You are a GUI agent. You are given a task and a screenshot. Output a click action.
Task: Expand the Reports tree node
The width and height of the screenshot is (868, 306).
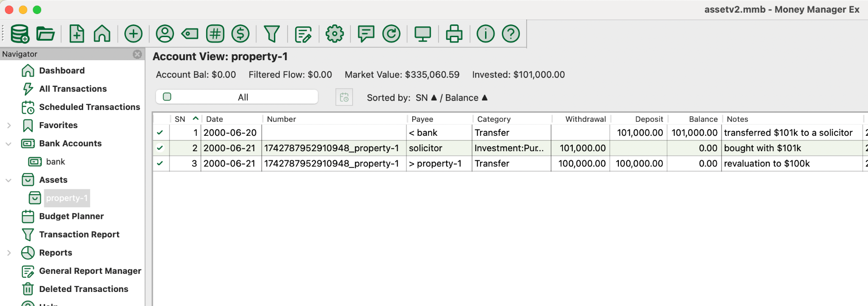click(9, 253)
